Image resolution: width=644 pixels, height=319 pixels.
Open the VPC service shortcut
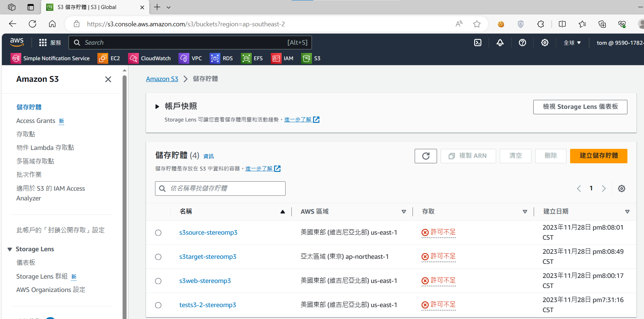pyautogui.click(x=190, y=58)
